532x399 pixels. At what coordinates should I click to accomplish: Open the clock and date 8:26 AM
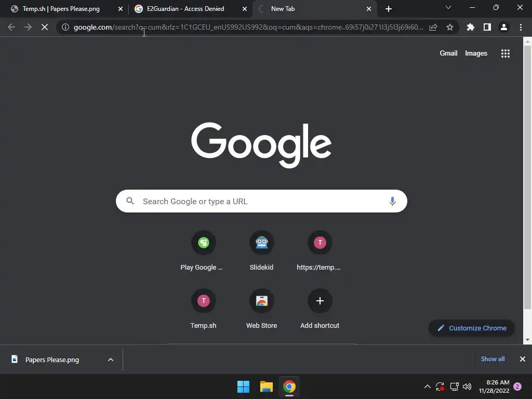[494, 387]
